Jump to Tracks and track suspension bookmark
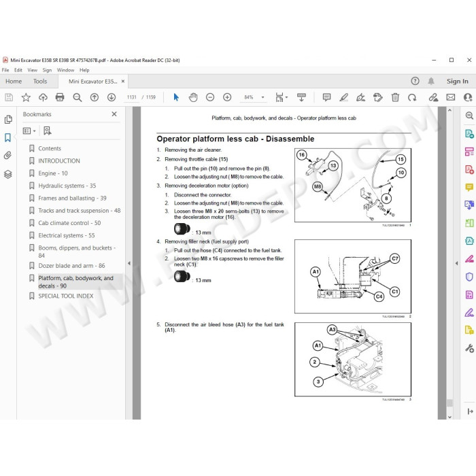Image resolution: width=476 pixels, height=476 pixels. [80, 211]
